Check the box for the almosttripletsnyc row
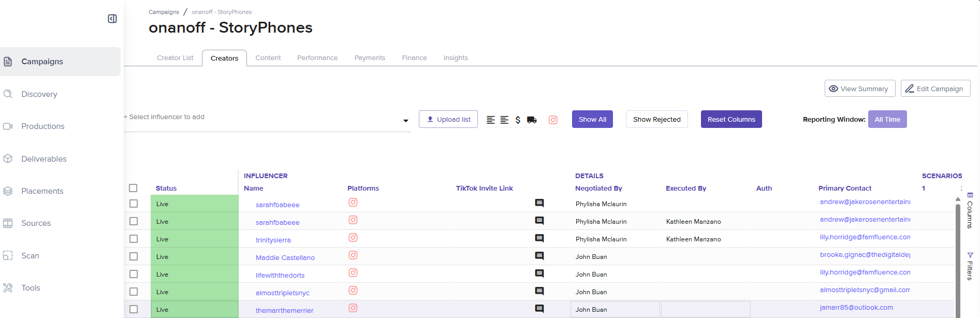The height and width of the screenshot is (318, 980). point(134,292)
